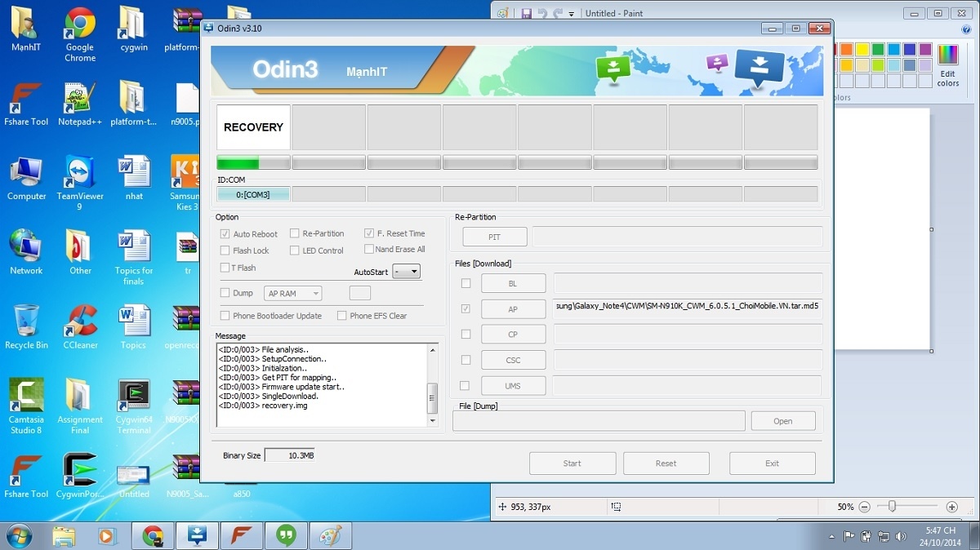Click the Windows Start orb
980x550 pixels.
19,536
